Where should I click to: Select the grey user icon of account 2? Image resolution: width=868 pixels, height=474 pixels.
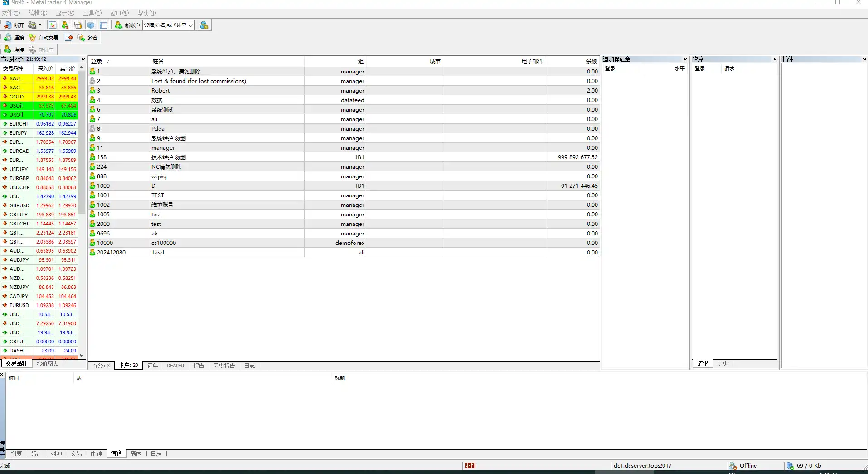(x=92, y=81)
